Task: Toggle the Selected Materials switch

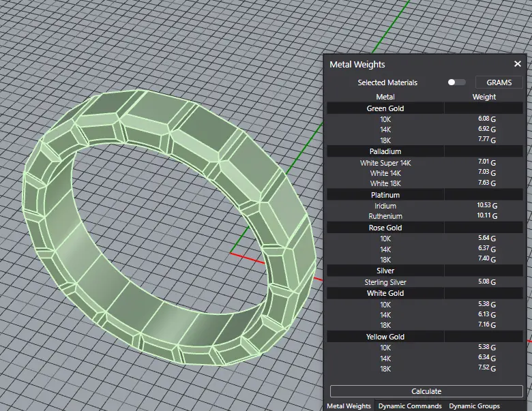Action: (x=456, y=82)
